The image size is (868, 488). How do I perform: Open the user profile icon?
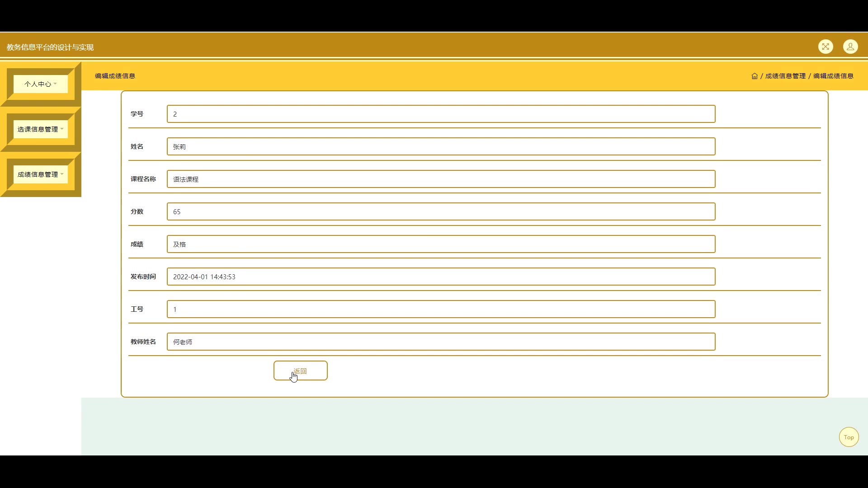point(850,47)
